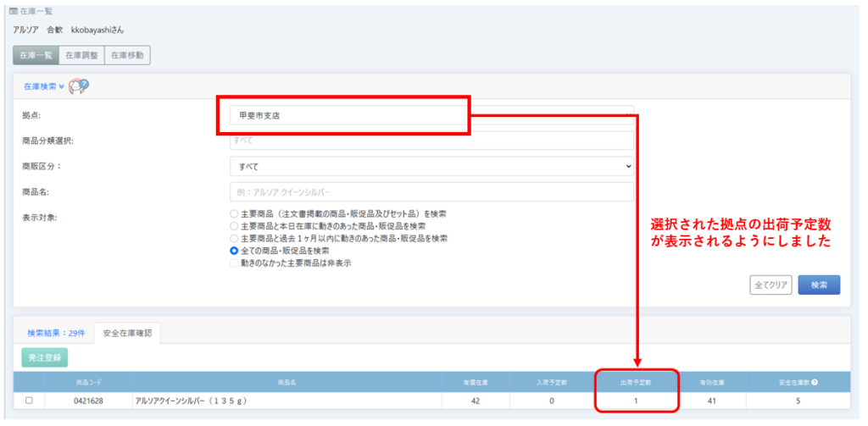Switch to the 在庫移動 tab
The height and width of the screenshot is (426, 868).
pos(127,55)
